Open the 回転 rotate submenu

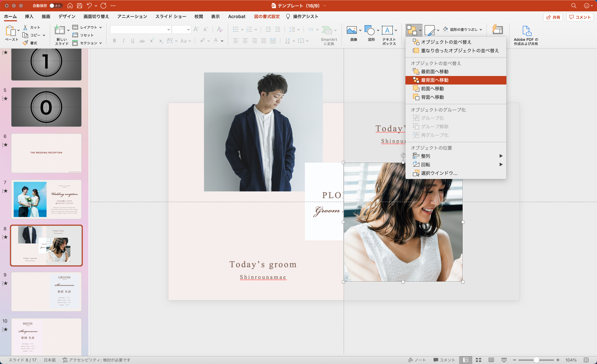pyautogui.click(x=456, y=164)
